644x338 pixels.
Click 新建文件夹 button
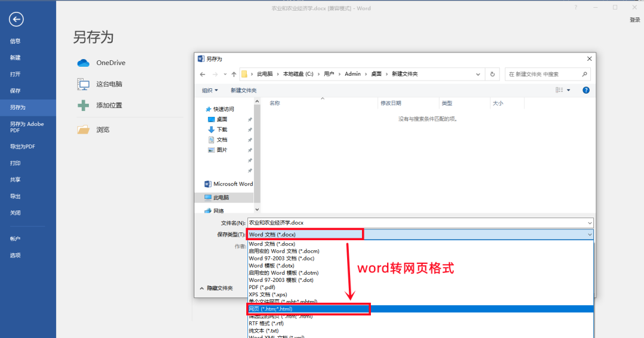[x=243, y=91]
